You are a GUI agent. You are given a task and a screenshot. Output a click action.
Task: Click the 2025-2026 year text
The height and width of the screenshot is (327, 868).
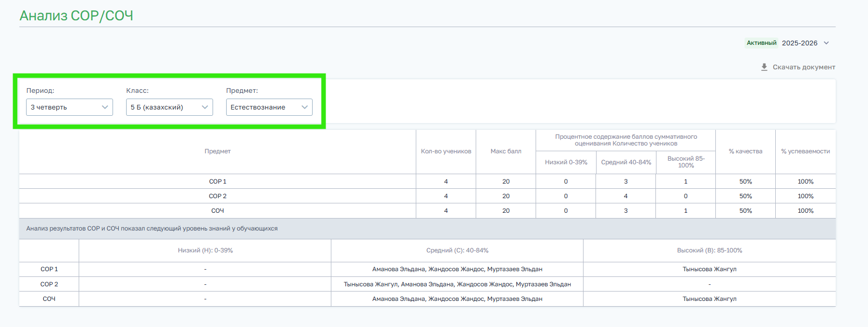click(x=800, y=43)
